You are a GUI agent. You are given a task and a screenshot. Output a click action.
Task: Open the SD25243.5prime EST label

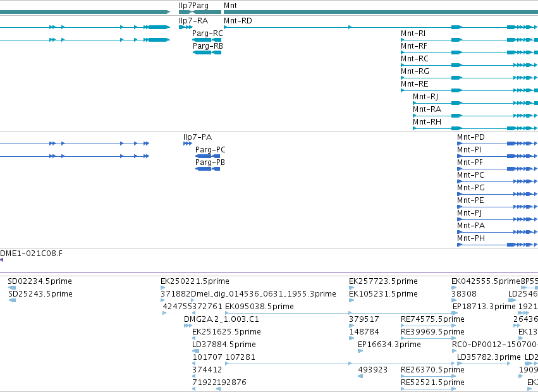(40, 294)
